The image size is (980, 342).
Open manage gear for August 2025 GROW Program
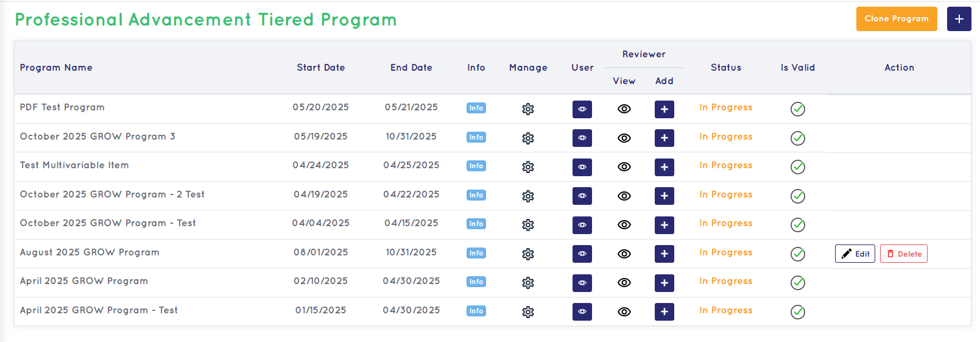click(x=528, y=254)
